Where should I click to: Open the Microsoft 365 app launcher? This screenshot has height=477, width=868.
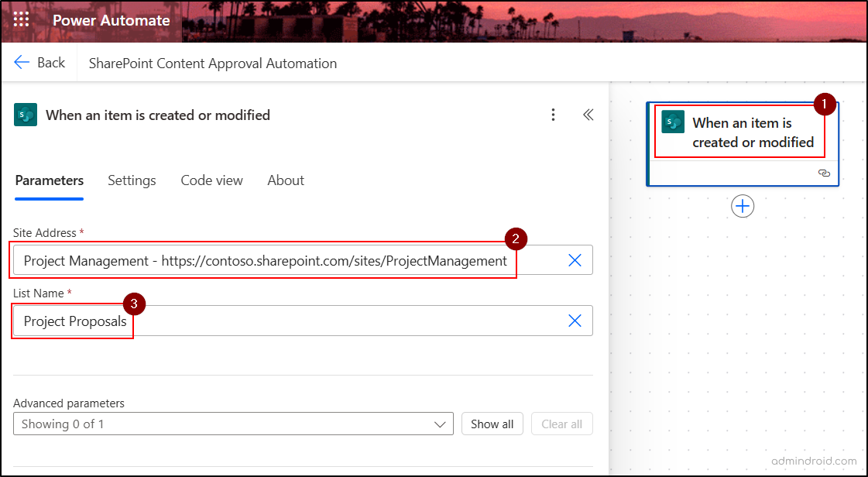click(x=20, y=19)
